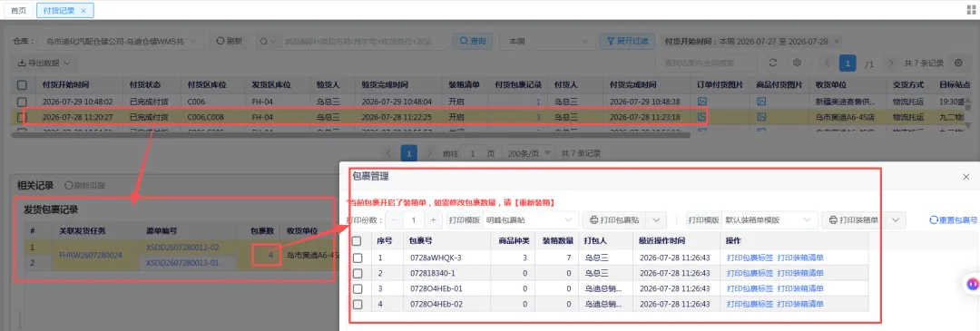This screenshot has height=331, width=980.
Task: View 订单付货图片 for the 11:20:27 row
Action: (x=701, y=117)
